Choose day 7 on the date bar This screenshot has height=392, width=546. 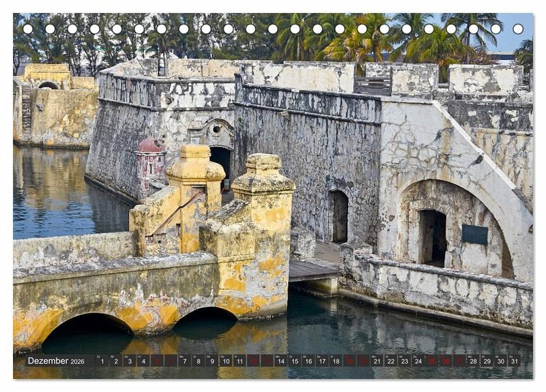184,361
